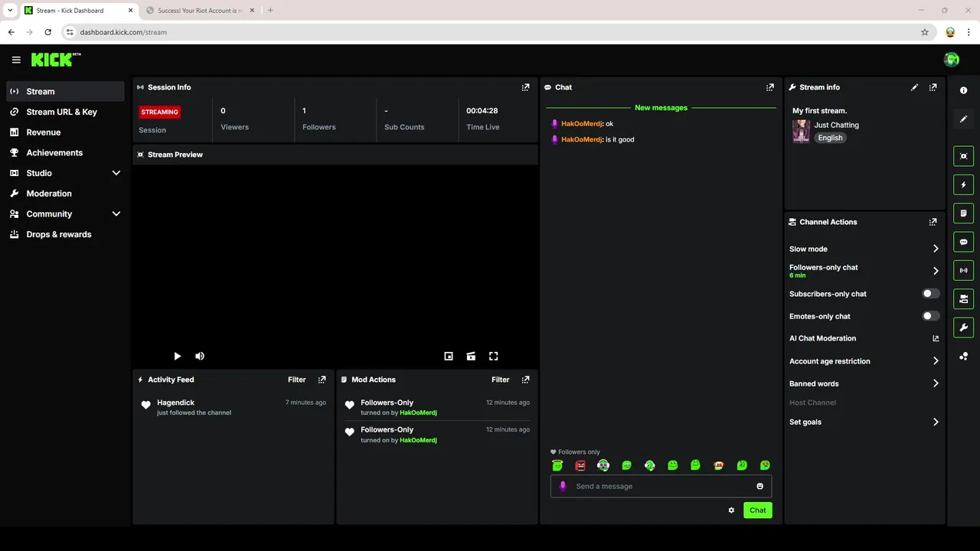Toggle stream info wrench icon in right sidebar
This screenshot has height=551, width=980.
coord(963,328)
